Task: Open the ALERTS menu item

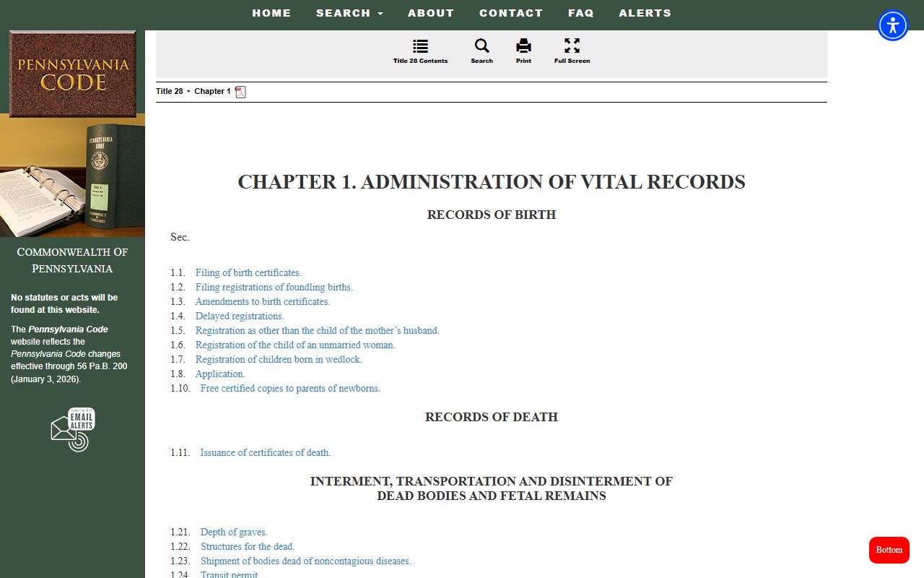Action: tap(645, 13)
